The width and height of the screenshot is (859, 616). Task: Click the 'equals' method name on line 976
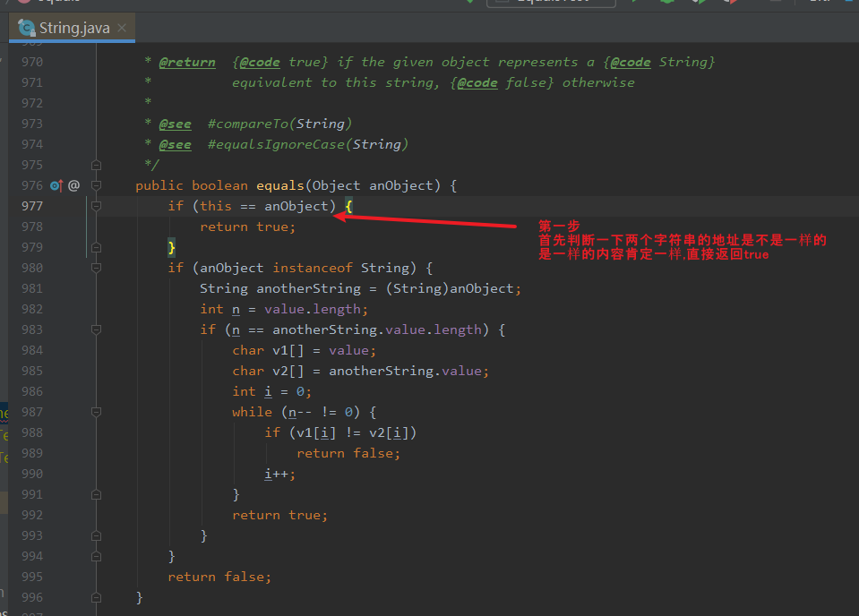[280, 185]
